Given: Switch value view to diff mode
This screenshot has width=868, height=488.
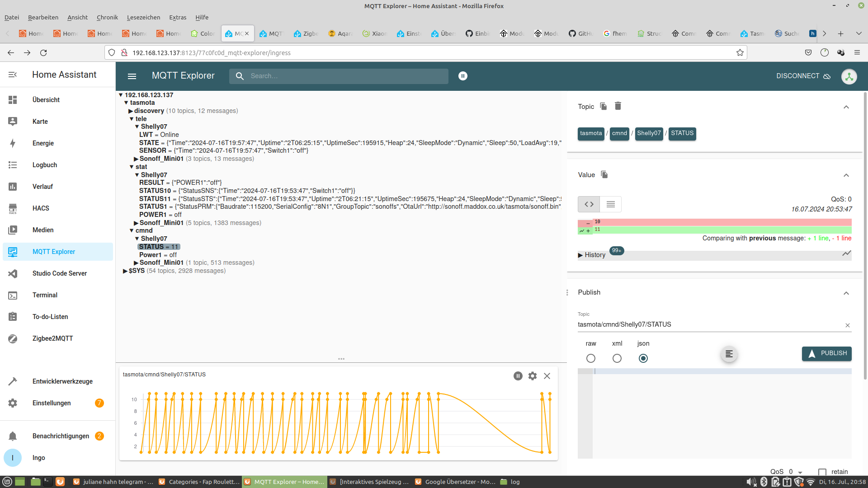Looking at the screenshot, I should [x=589, y=204].
